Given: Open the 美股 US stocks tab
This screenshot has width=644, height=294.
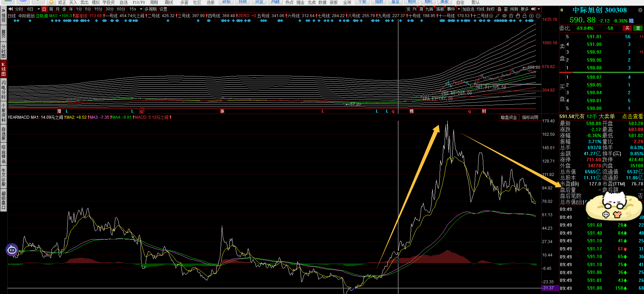Looking at the screenshot, I should [x=444, y=2].
